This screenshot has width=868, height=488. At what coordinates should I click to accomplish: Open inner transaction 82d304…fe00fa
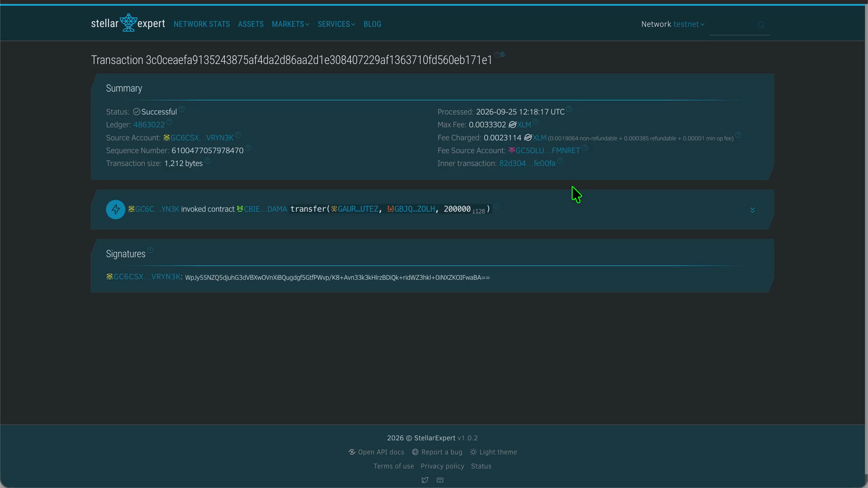527,164
